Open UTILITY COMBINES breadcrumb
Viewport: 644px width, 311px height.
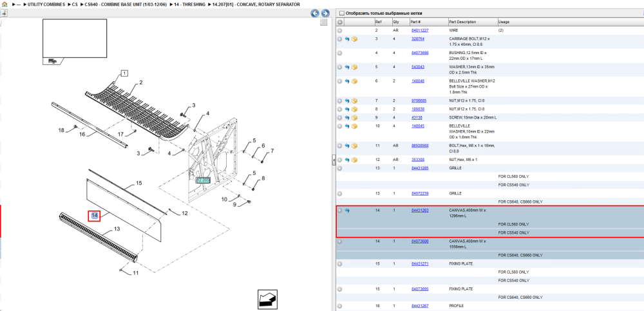click(46, 4)
